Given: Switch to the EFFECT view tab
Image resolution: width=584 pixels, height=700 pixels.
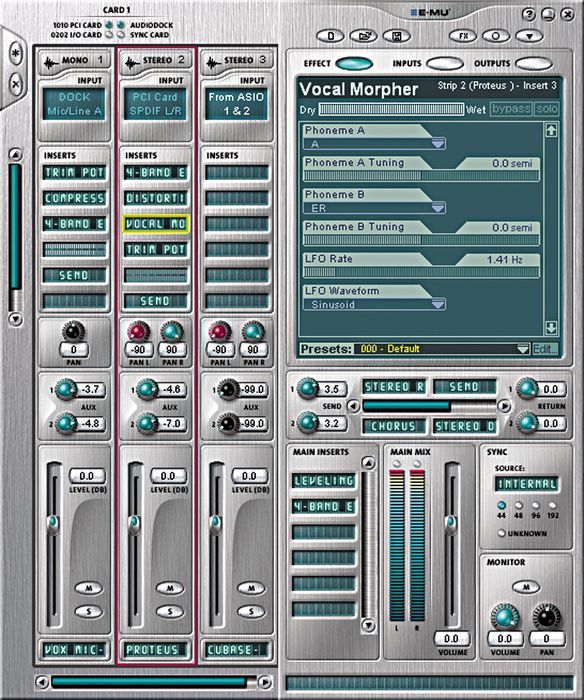Looking at the screenshot, I should tap(354, 63).
